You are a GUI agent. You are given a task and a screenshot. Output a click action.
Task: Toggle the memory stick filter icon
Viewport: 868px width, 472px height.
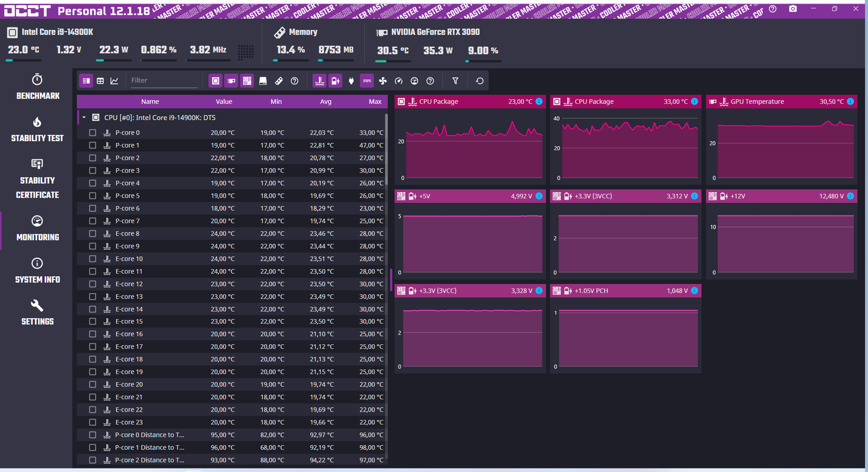[278, 81]
